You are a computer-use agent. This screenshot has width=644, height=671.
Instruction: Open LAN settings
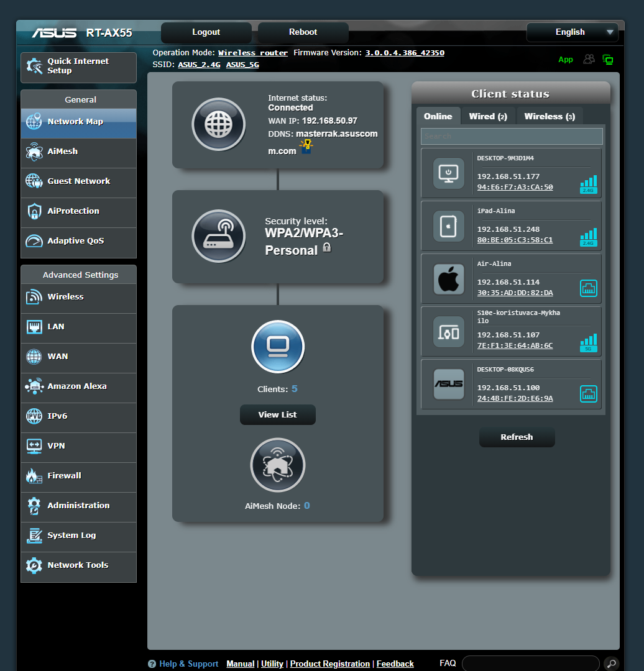click(x=78, y=328)
